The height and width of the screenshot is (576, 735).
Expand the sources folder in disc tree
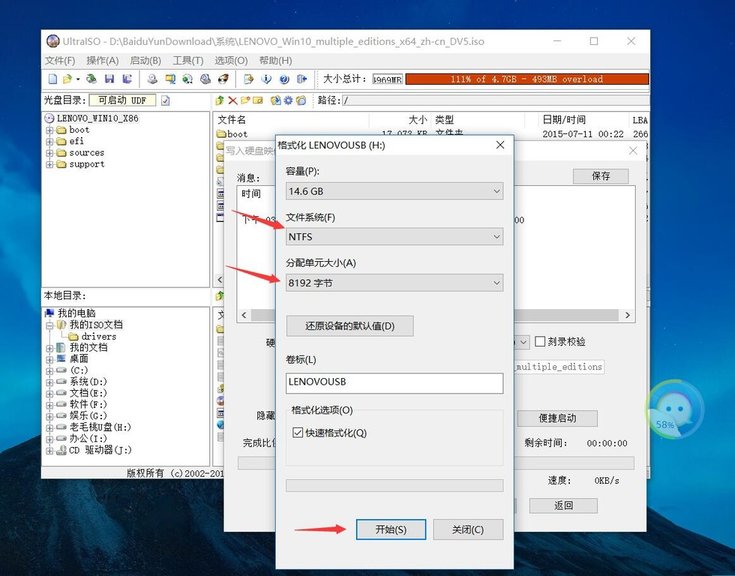click(x=49, y=153)
